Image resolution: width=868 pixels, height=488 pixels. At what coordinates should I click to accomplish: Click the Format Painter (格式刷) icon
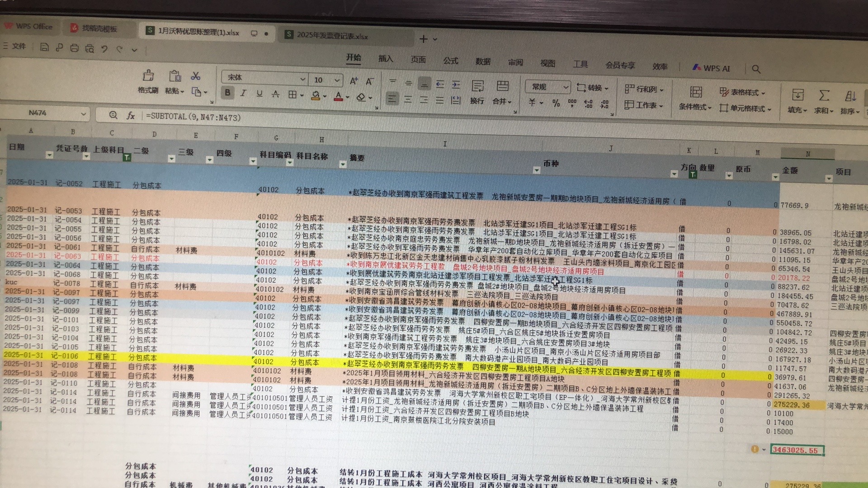pos(148,75)
